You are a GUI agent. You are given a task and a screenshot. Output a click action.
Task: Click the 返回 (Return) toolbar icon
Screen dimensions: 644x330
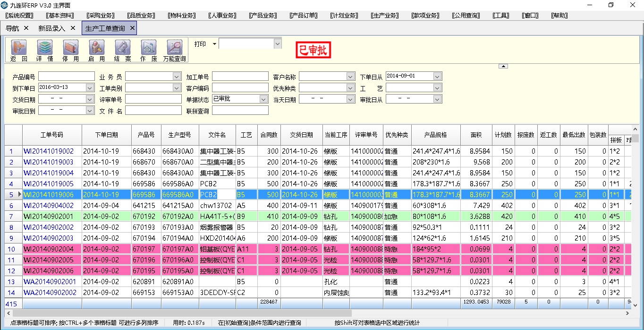pyautogui.click(x=19, y=51)
